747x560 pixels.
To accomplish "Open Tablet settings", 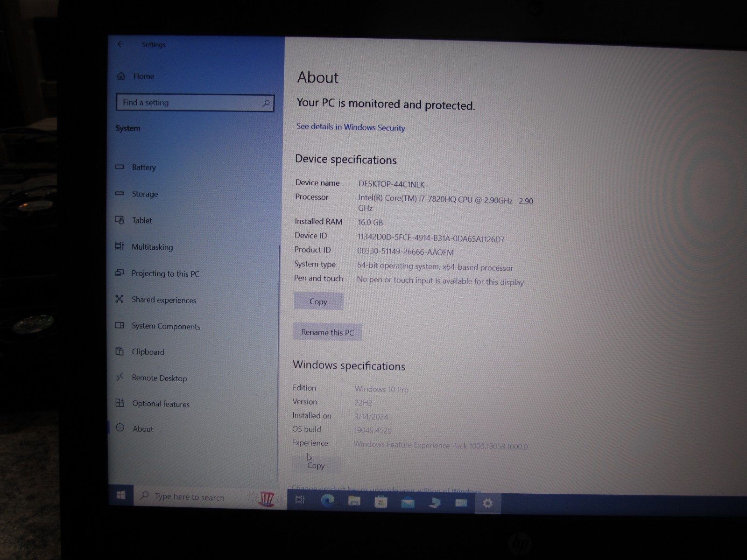I will point(134,220).
